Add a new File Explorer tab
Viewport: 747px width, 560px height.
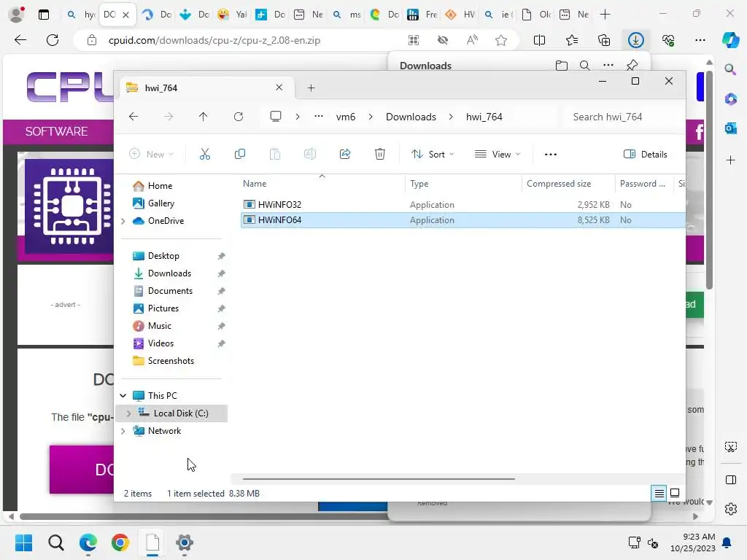pyautogui.click(x=311, y=88)
